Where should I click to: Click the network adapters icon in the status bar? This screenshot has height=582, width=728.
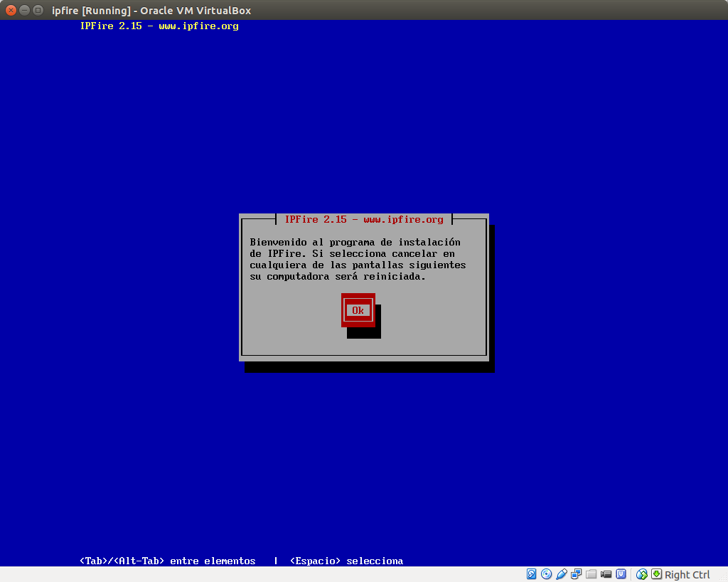click(x=576, y=574)
